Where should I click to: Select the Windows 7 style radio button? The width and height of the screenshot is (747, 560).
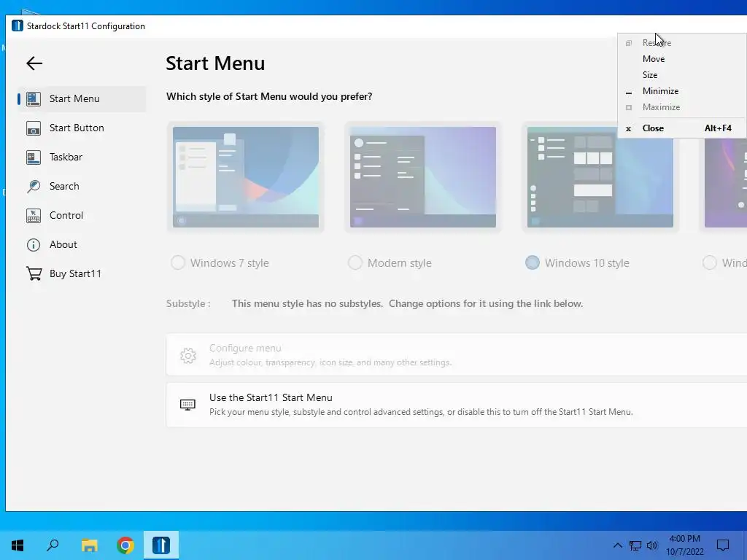click(178, 262)
